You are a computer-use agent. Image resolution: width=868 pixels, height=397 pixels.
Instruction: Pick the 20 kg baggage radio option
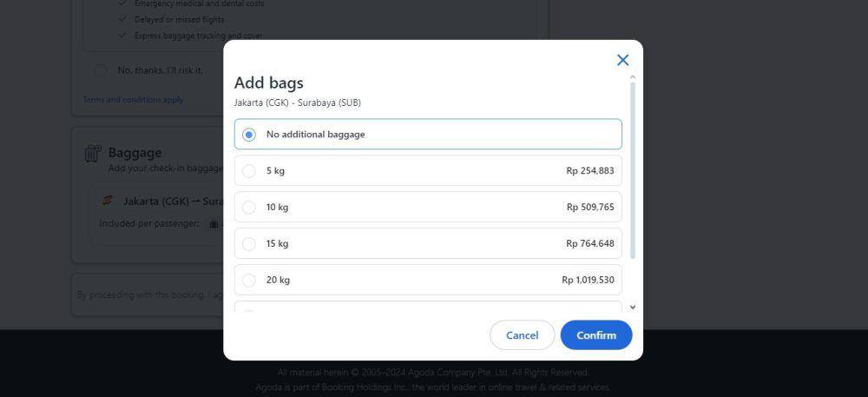click(x=249, y=281)
